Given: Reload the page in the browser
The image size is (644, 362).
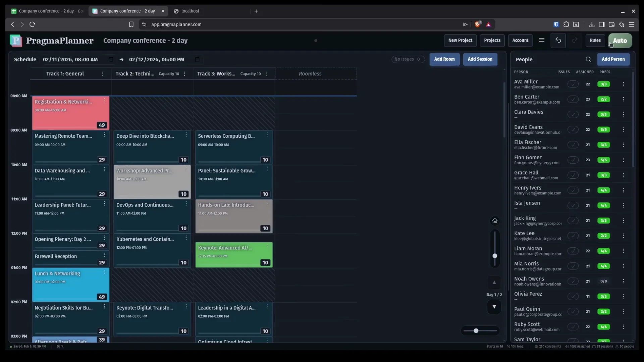Looking at the screenshot, I should [32, 24].
